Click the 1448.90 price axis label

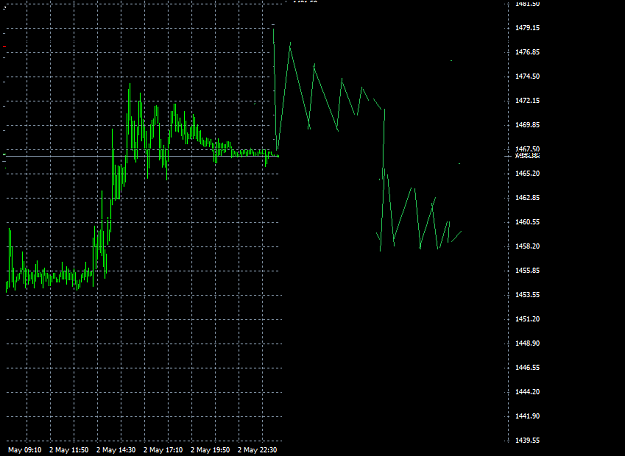click(527, 344)
